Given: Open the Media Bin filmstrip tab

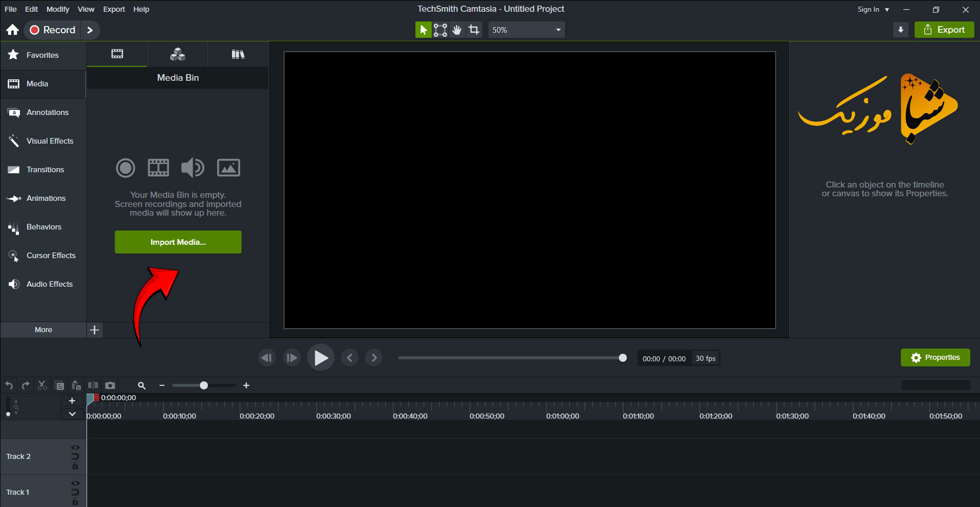Looking at the screenshot, I should (x=117, y=54).
